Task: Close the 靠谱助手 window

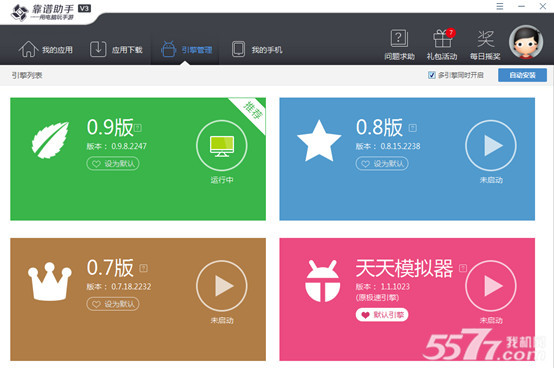Action: point(543,6)
